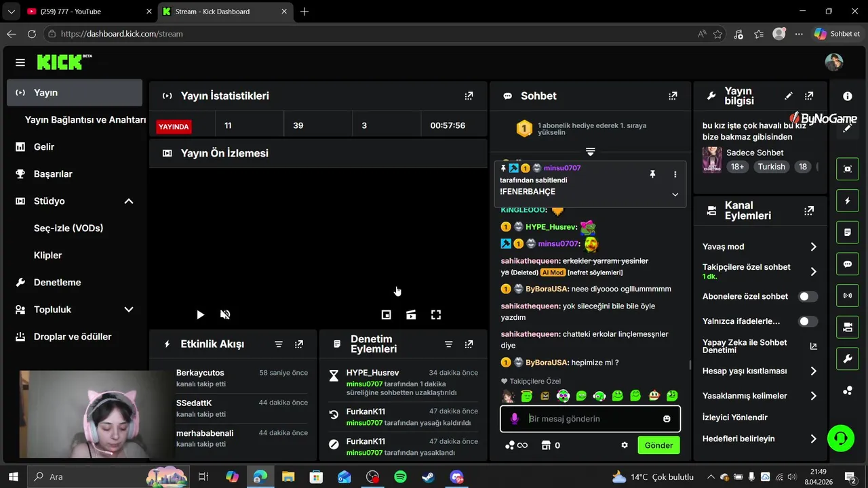The image size is (868, 488).
Task: Open the channel points infinity counter
Action: point(516,445)
